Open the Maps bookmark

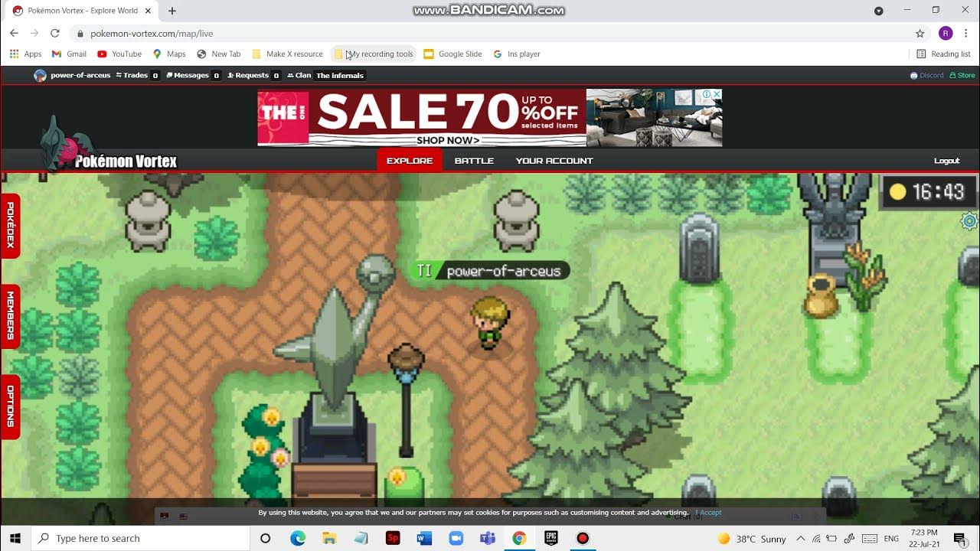point(169,54)
